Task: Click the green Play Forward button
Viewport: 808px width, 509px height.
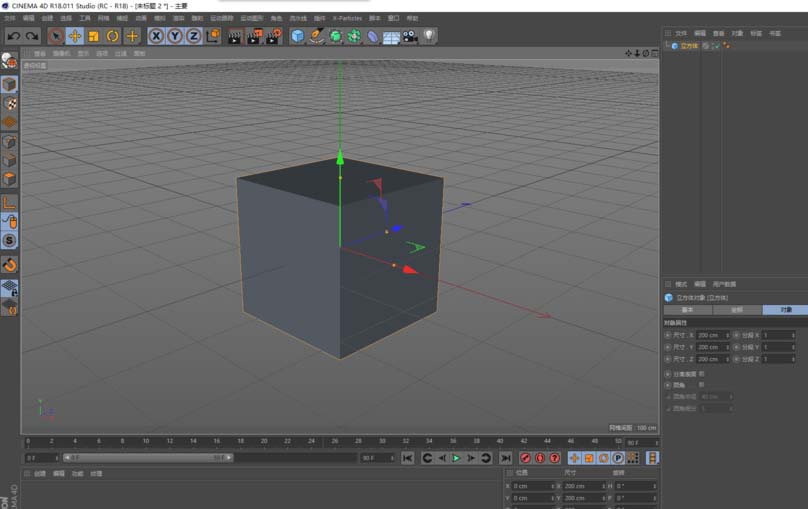Action: (456, 458)
